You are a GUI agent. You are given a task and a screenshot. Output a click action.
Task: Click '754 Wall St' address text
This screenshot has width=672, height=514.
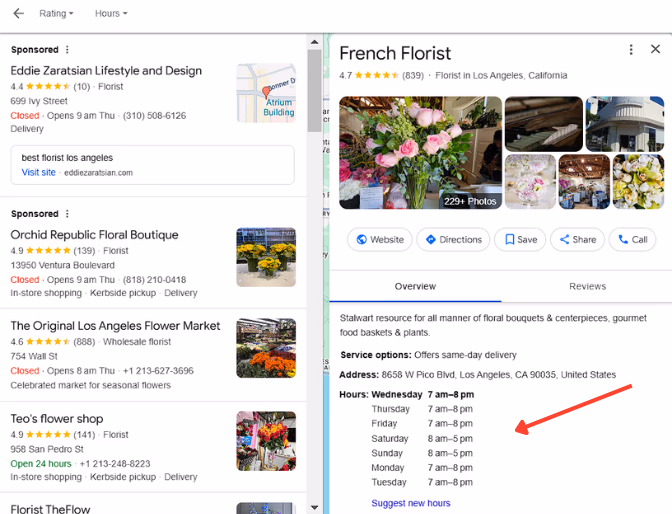(34, 356)
